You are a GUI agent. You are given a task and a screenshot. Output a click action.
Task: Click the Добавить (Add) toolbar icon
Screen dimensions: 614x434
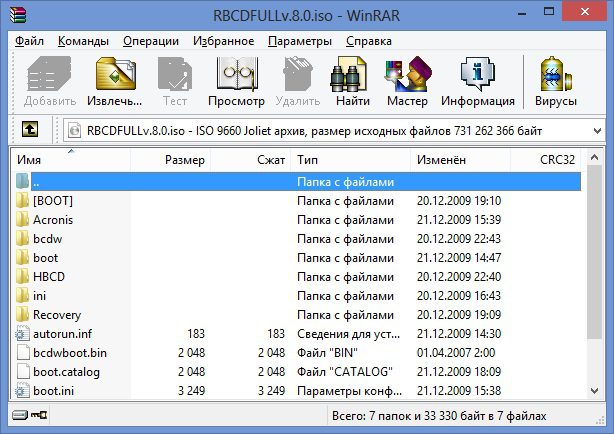[49, 74]
